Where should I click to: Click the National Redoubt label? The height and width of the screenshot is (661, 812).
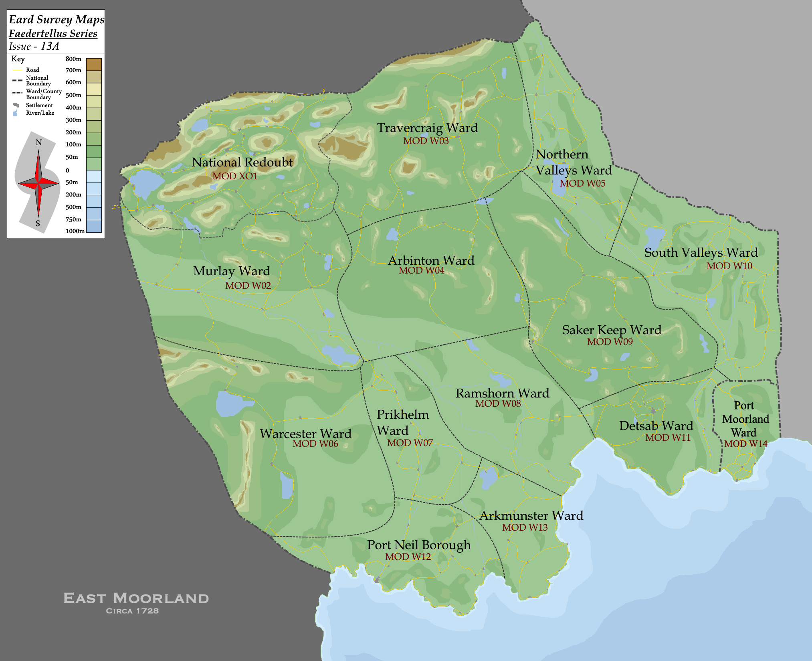coord(242,162)
